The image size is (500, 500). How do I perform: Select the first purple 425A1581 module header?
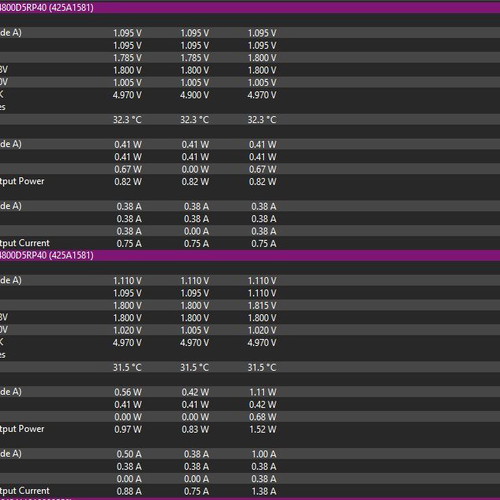(x=250, y=8)
